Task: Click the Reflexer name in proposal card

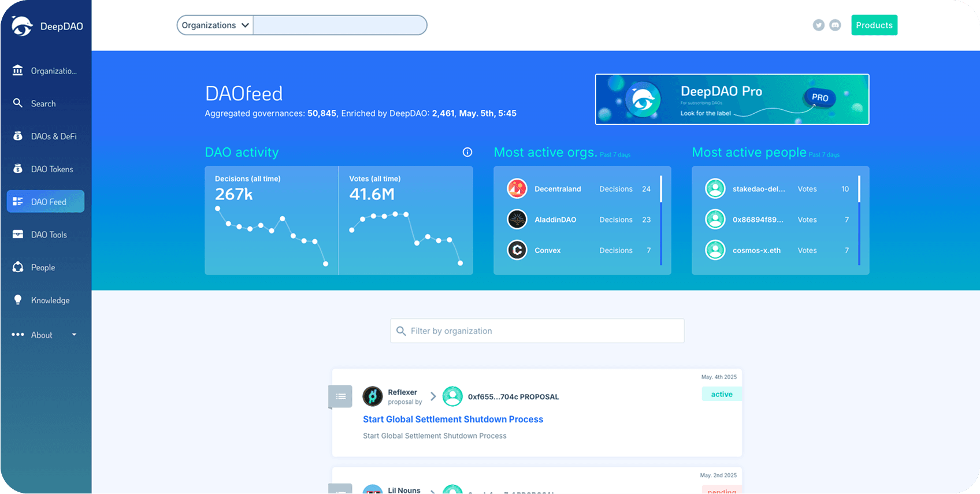Action: (x=402, y=392)
